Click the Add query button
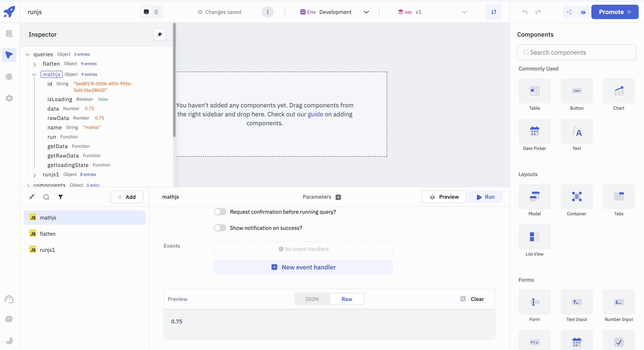The width and height of the screenshot is (644, 350). click(127, 197)
